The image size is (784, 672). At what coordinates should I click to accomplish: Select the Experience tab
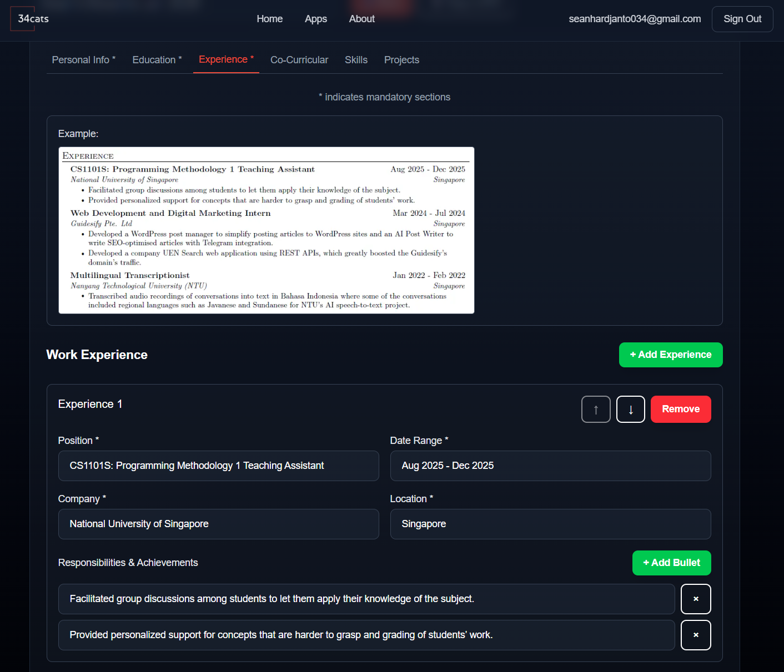226,59
